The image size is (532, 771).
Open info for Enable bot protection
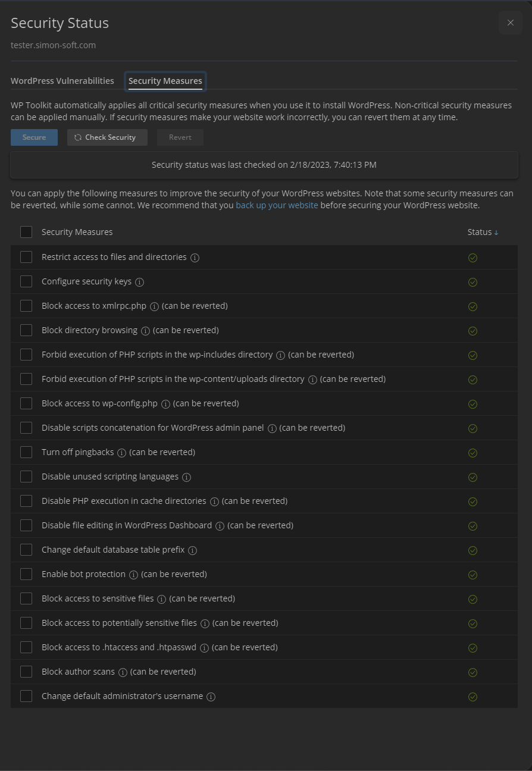point(133,575)
